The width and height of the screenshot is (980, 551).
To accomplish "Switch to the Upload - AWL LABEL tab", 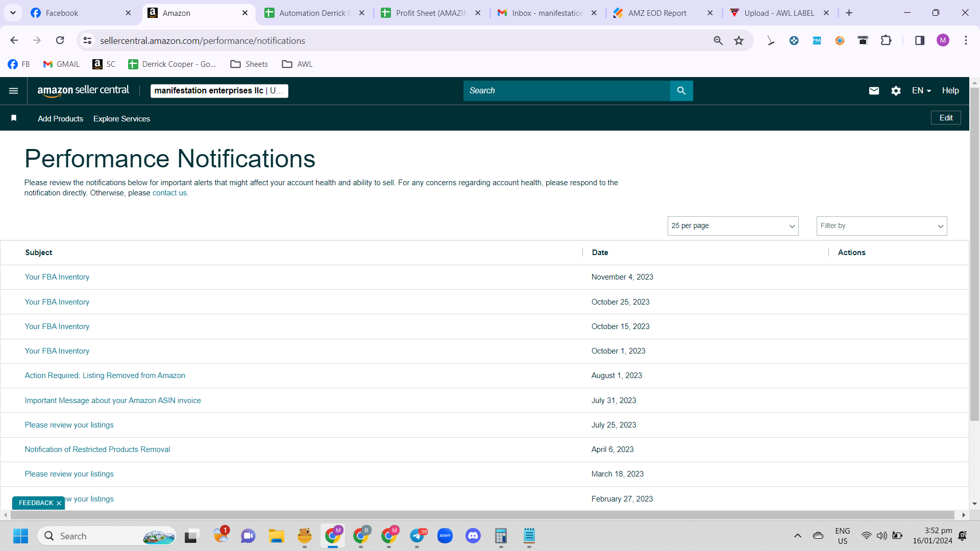I will tap(779, 13).
